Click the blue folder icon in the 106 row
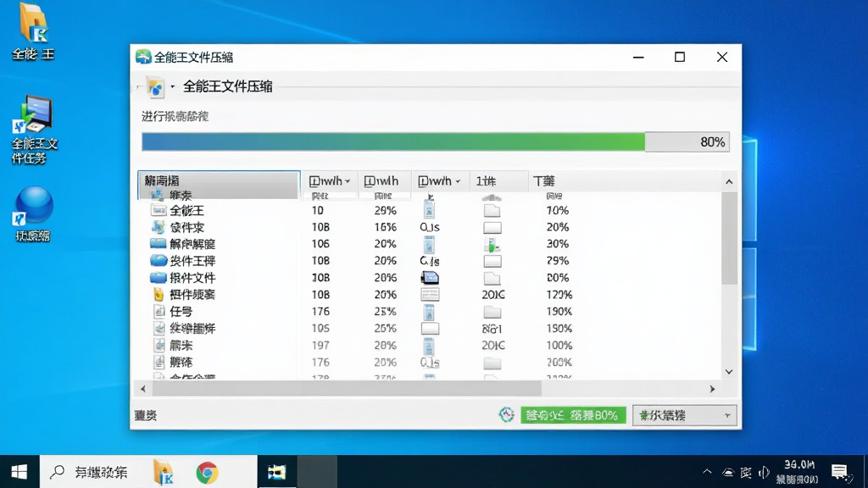 159,243
